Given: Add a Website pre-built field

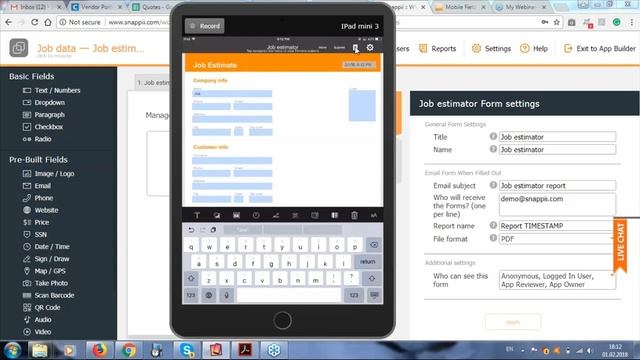Looking at the screenshot, I should point(40,210).
